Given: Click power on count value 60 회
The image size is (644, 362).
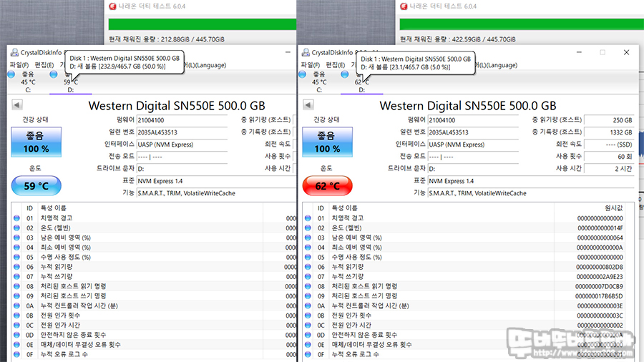Looking at the screenshot, I should coord(609,157).
